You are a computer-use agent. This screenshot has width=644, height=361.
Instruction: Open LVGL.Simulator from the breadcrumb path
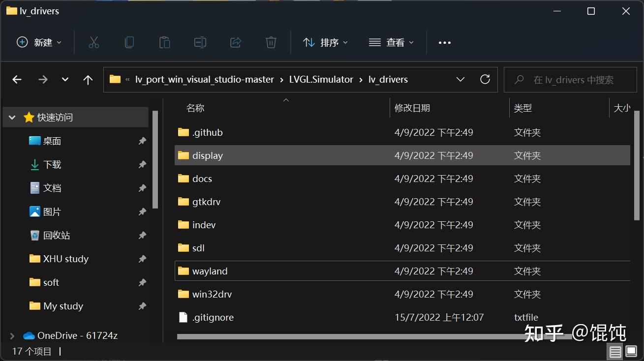[x=321, y=79]
